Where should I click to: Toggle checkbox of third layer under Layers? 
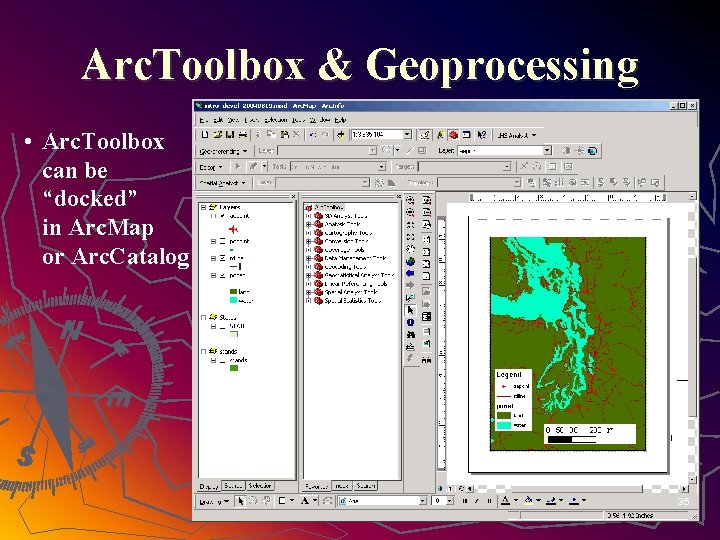click(222, 258)
